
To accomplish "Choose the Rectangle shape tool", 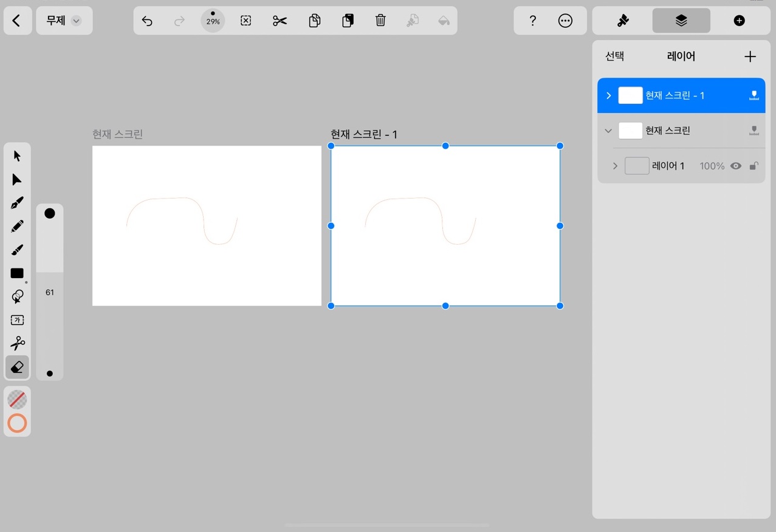I will (17, 273).
